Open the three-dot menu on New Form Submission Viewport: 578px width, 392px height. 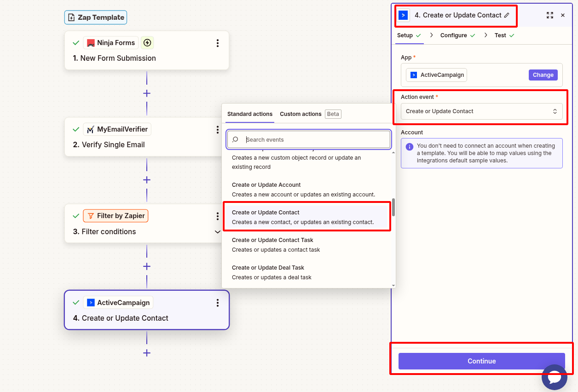click(218, 43)
